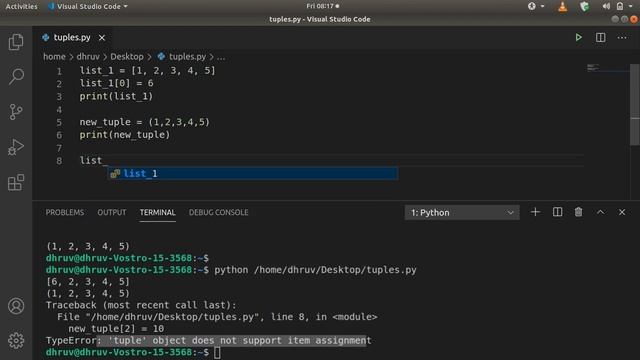Open the accessibility menu in top bar
Image resolution: width=640 pixels, height=360 pixels.
(536, 6)
